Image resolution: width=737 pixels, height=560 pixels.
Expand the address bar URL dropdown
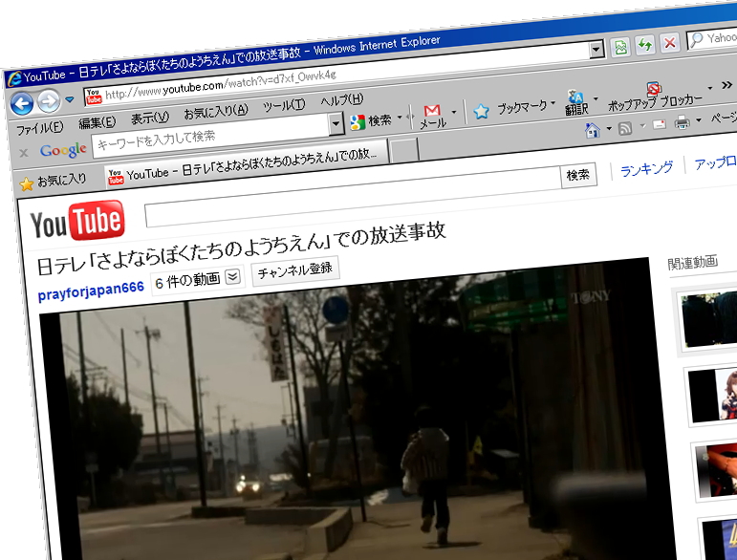coord(596,50)
